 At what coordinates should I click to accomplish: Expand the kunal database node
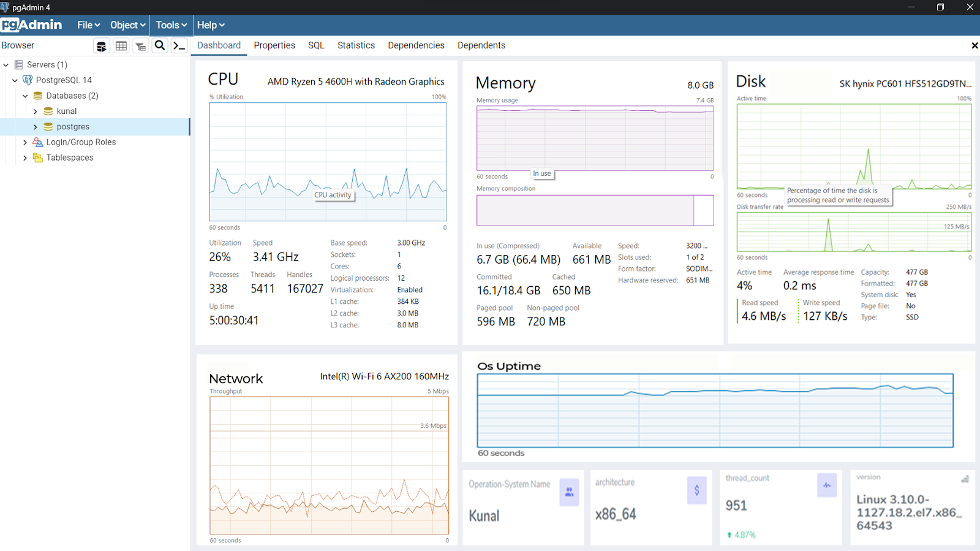[36, 112]
